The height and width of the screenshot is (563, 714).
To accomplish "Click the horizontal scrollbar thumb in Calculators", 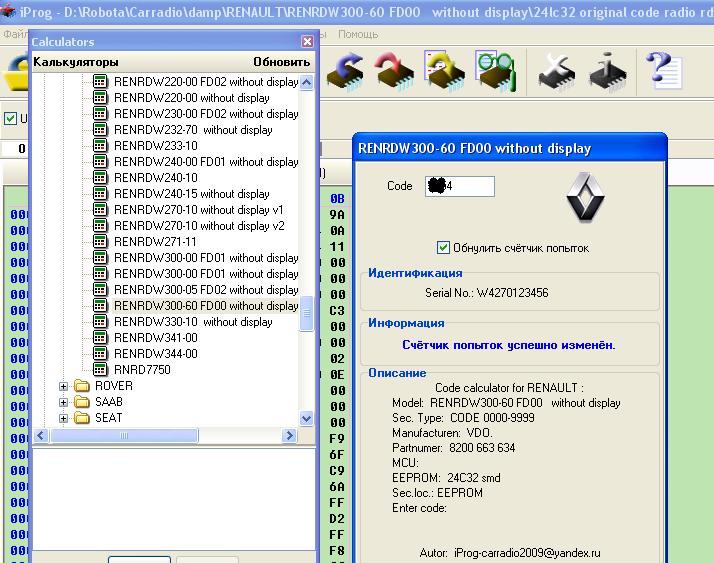I will click(x=124, y=435).
